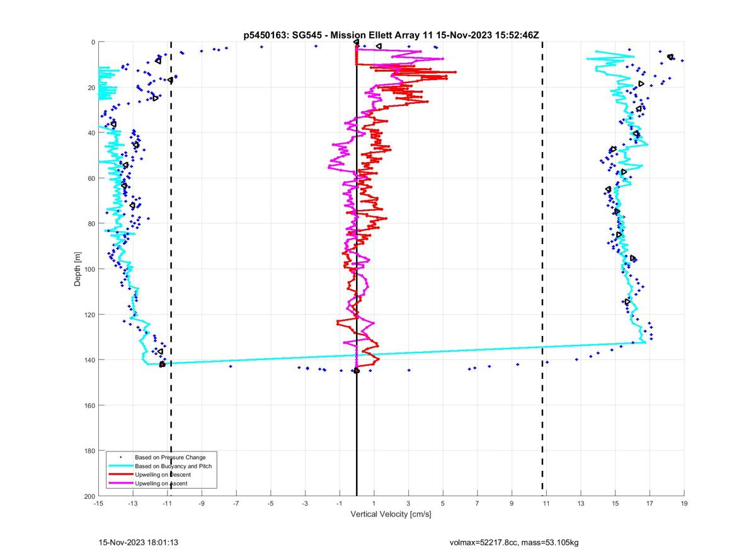Click velocity axis tick label 3

coord(409,504)
